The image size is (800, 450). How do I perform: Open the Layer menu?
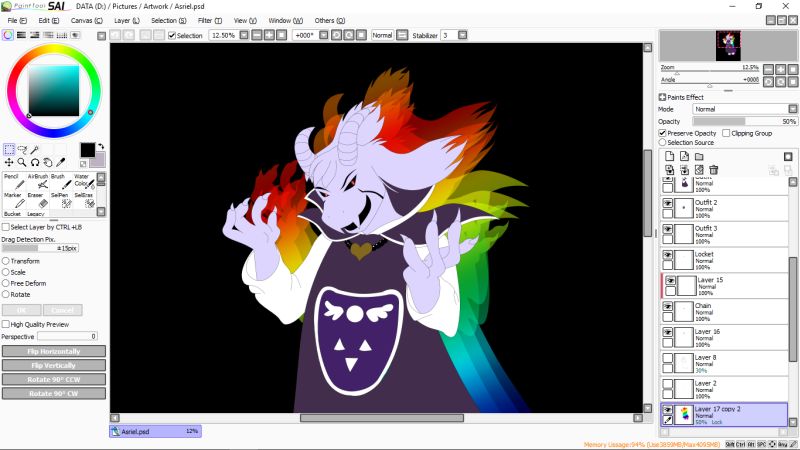[127, 20]
